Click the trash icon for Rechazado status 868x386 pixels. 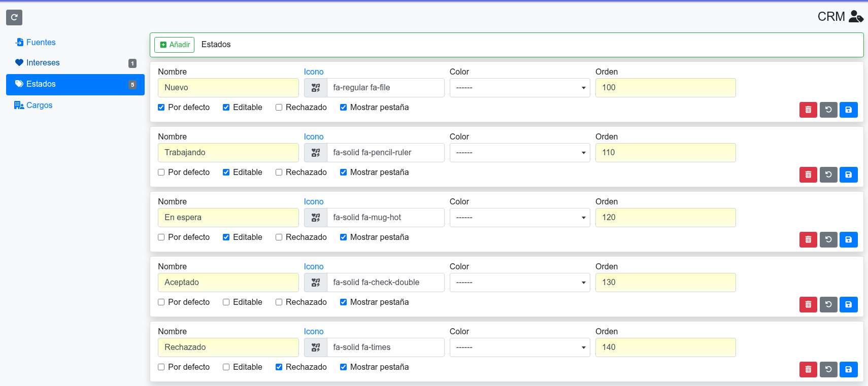(808, 369)
